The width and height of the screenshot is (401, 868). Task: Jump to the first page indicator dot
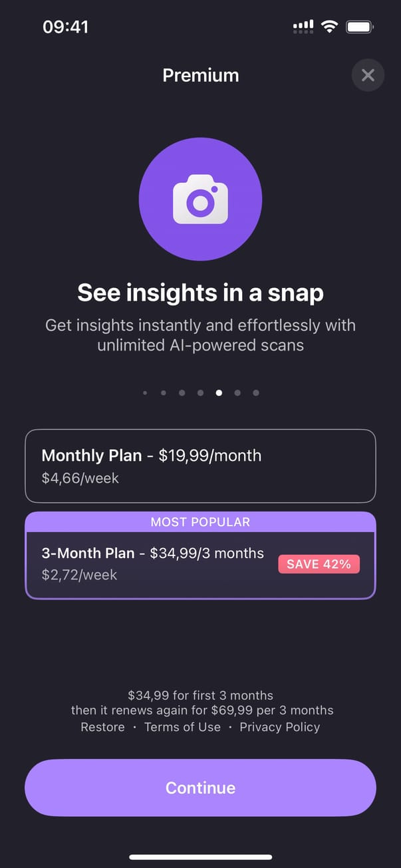coord(145,393)
